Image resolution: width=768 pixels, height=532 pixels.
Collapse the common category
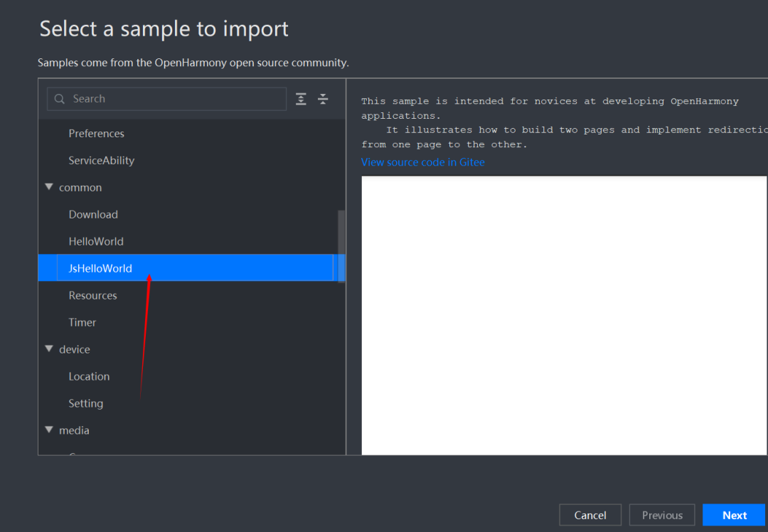49,187
